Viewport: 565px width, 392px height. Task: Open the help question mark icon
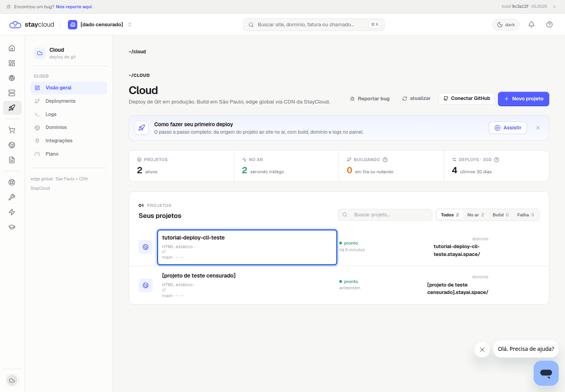549,25
